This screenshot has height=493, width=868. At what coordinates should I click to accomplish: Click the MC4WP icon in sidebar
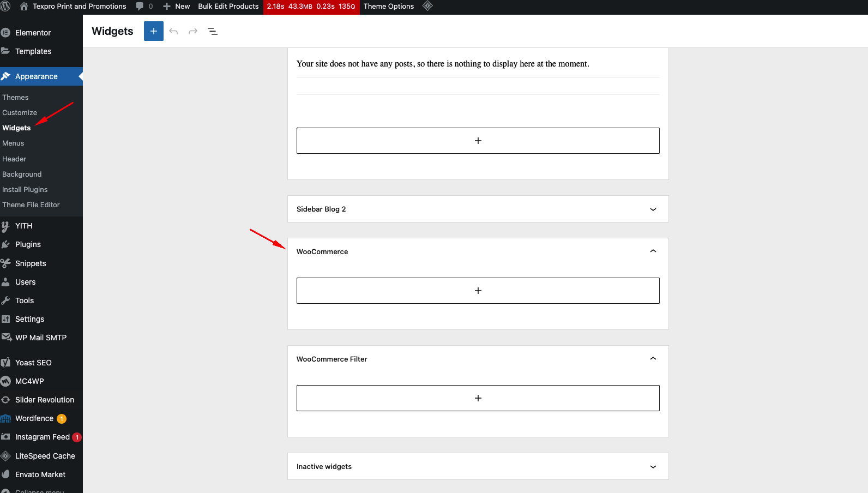(5, 381)
